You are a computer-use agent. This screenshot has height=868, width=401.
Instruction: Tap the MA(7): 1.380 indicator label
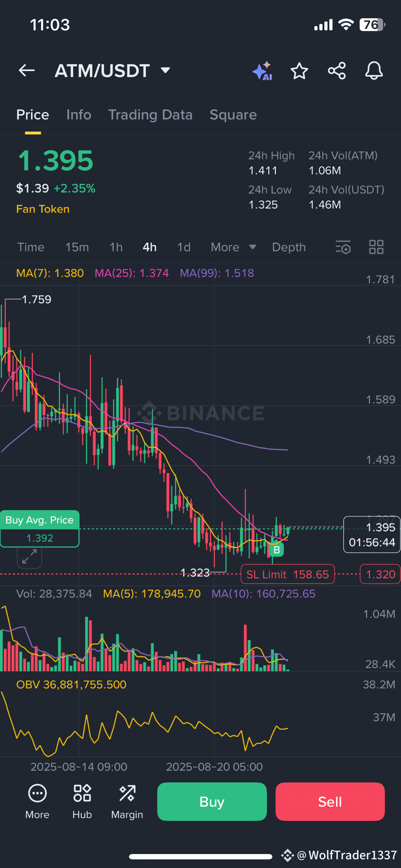(x=50, y=273)
